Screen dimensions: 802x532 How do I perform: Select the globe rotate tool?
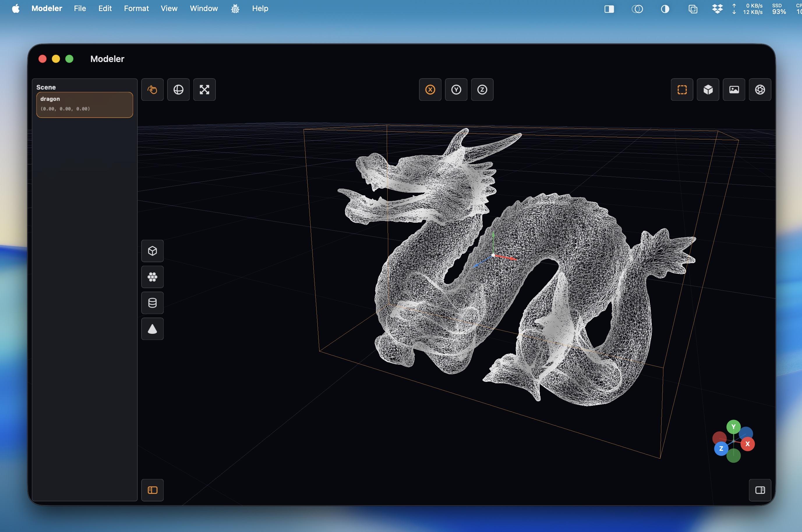(x=179, y=90)
